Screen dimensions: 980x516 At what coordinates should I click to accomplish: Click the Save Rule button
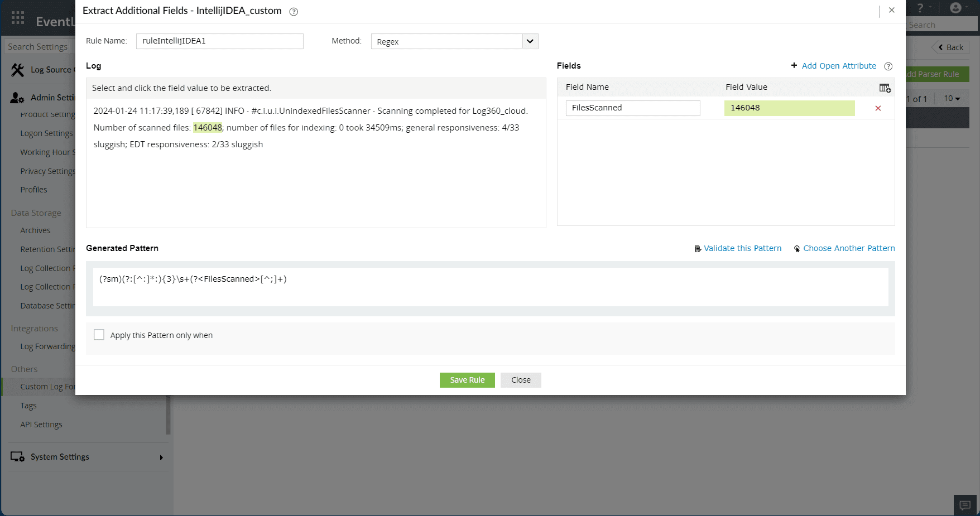click(x=467, y=380)
